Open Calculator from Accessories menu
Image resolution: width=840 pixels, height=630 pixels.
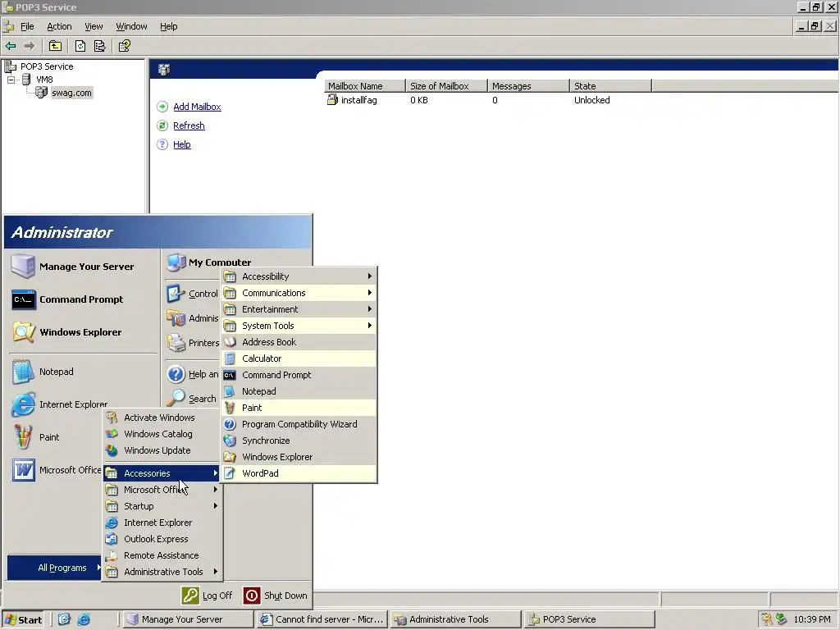[299, 358]
